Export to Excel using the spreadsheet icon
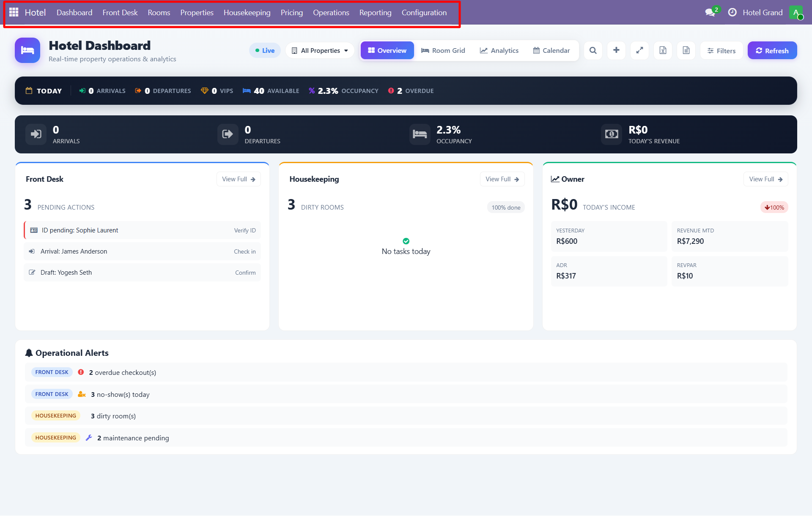 (x=663, y=50)
